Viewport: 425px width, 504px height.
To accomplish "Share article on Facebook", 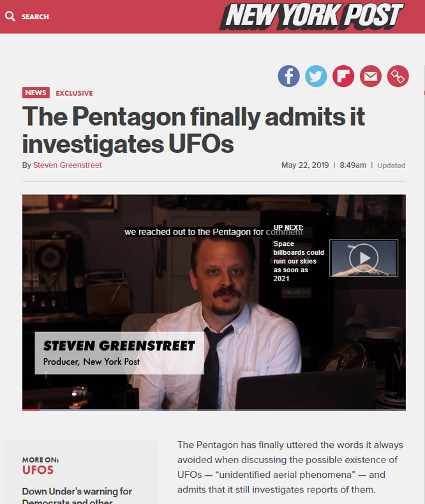I will point(288,76).
